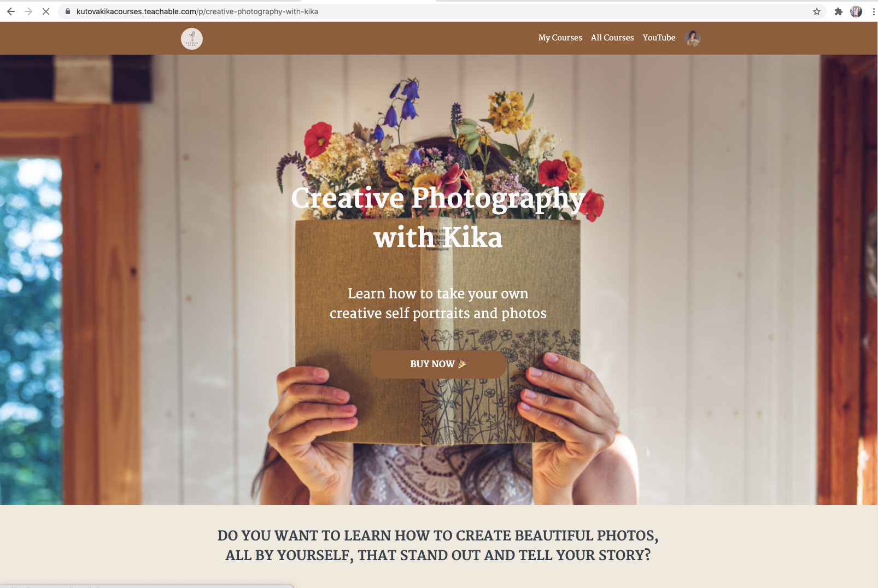This screenshot has height=588, width=878.
Task: Open the user avatar menu in site header
Action: 693,38
